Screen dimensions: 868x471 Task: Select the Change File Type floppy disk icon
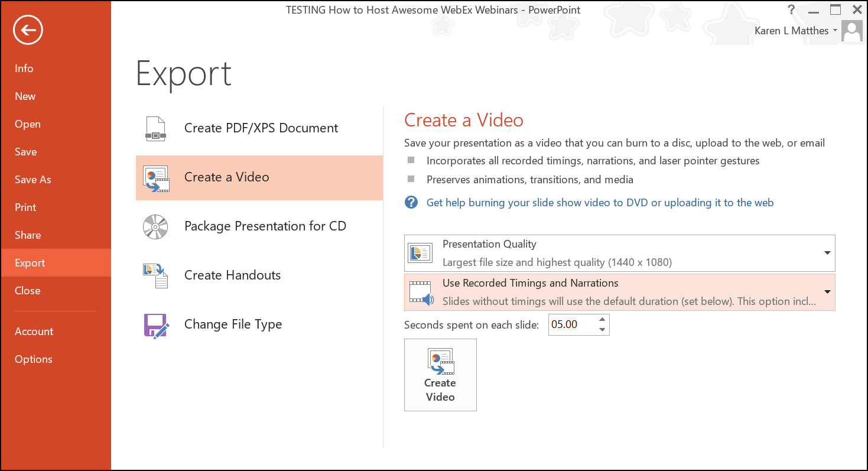point(155,324)
